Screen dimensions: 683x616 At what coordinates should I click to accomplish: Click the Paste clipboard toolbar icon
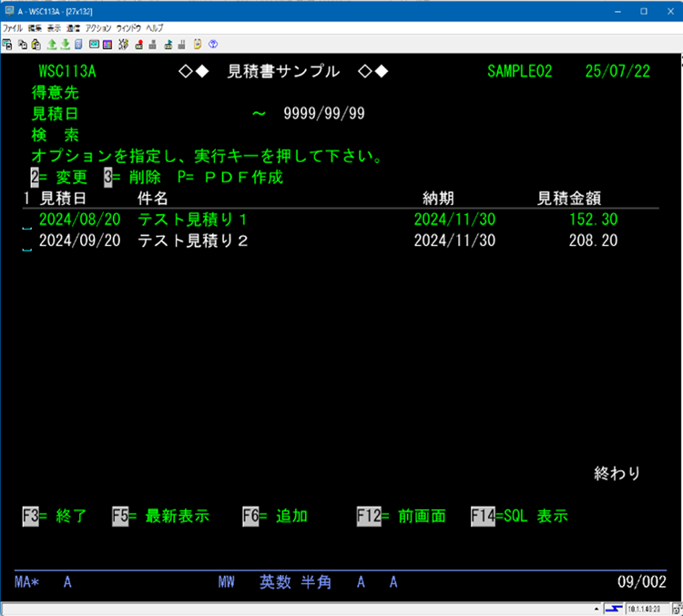click(x=34, y=44)
